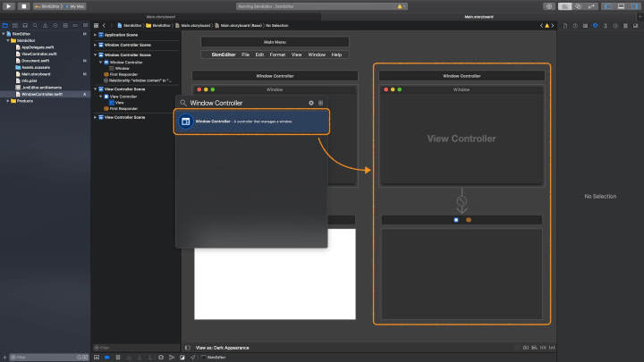Jump to the next issue arrow
Screen dimensions: 644x362
(x=553, y=25)
